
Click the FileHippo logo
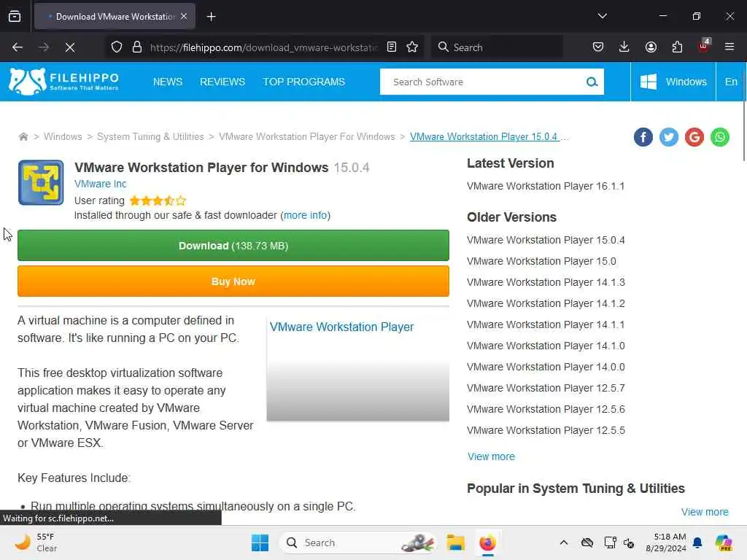(63, 82)
